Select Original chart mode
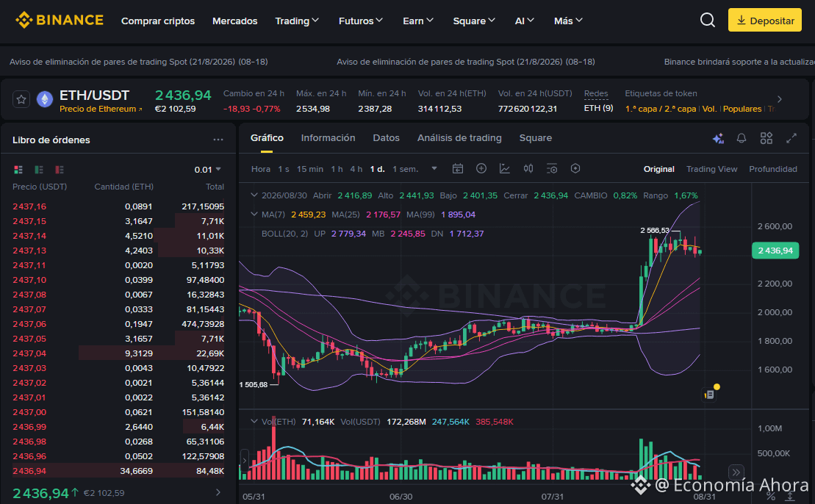The width and height of the screenshot is (815, 504). click(x=658, y=169)
